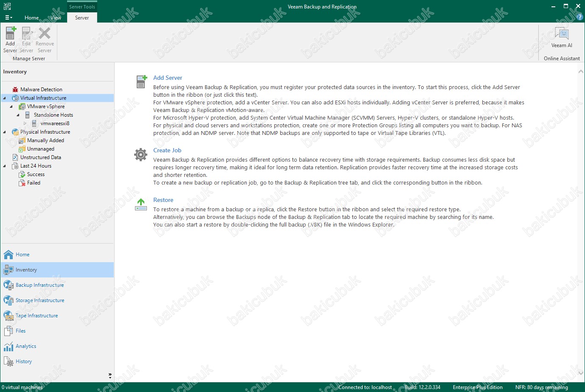Open the Restore link
This screenshot has width=585, height=392.
coord(163,200)
